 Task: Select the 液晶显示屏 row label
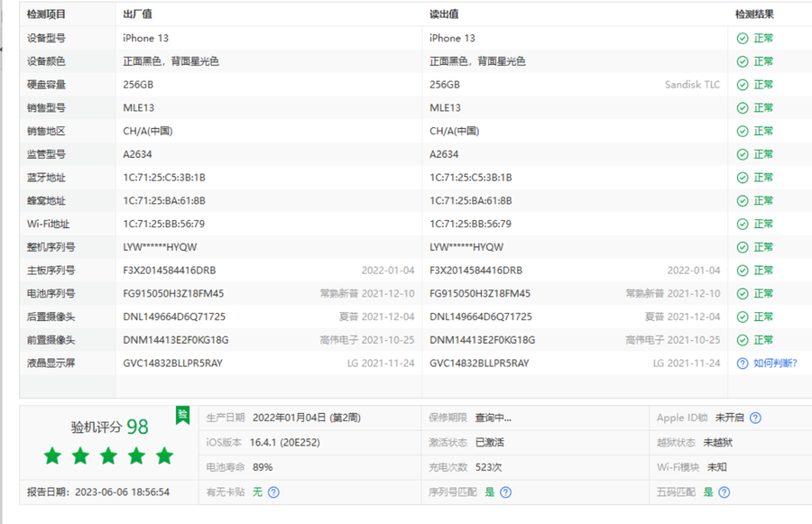(x=51, y=363)
